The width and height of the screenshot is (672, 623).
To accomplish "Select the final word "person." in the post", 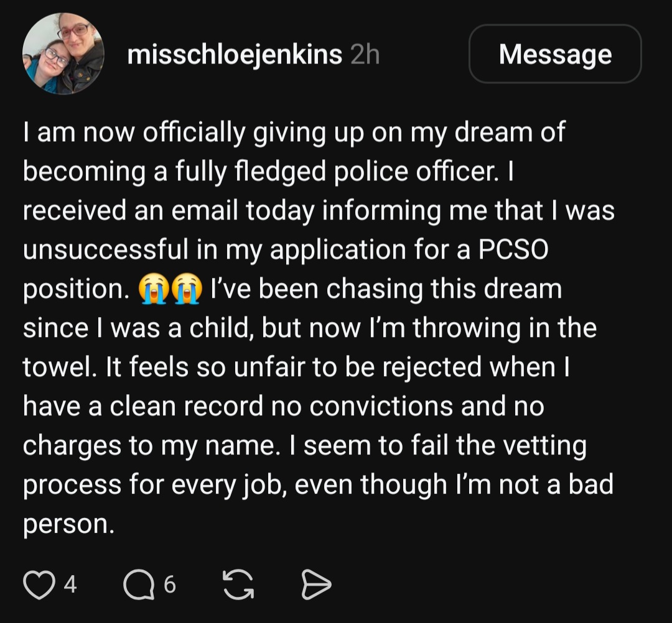I will [x=68, y=525].
